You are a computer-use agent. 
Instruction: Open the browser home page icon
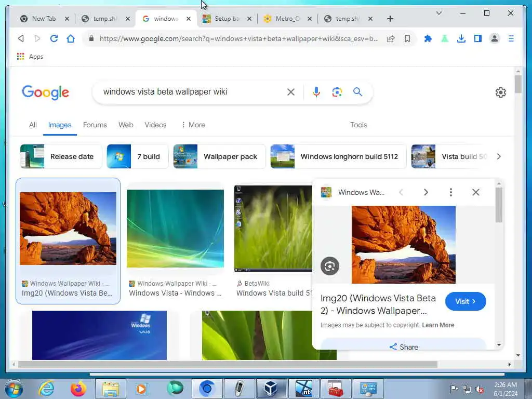pos(71,38)
